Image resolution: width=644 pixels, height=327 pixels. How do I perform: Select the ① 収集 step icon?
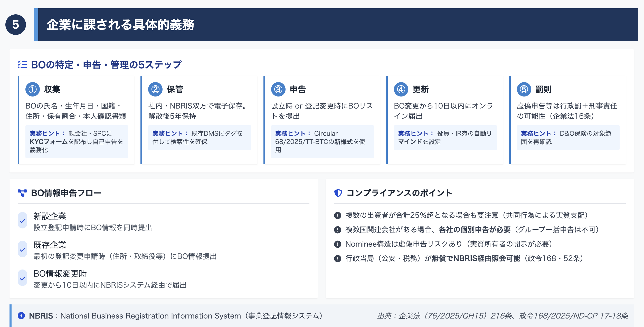pos(33,89)
